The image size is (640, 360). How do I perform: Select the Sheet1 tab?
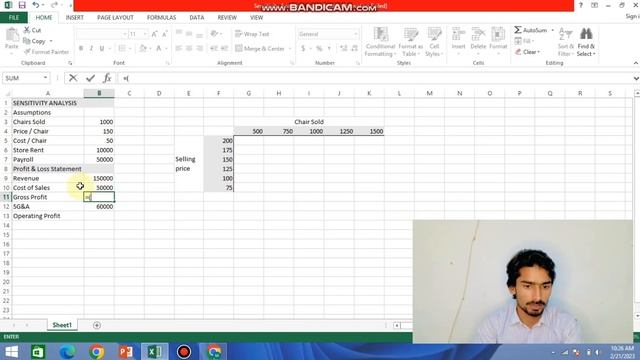(x=62, y=325)
